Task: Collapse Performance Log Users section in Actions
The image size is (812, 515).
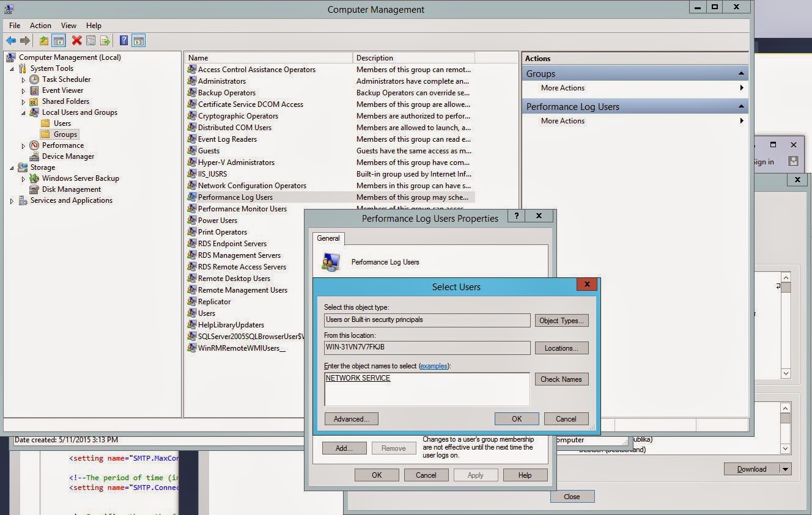Action: [x=741, y=106]
